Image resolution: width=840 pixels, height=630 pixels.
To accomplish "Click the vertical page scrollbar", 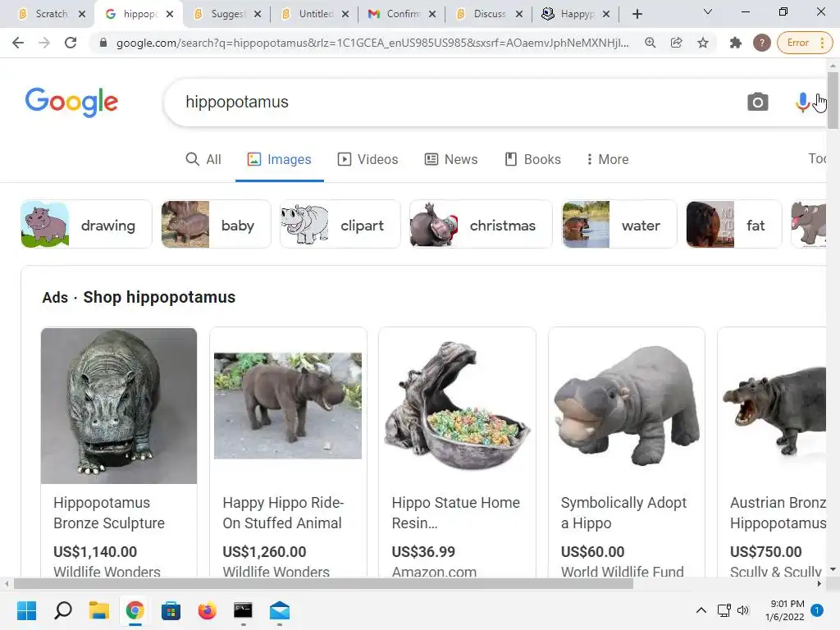I will pyautogui.click(x=833, y=101).
